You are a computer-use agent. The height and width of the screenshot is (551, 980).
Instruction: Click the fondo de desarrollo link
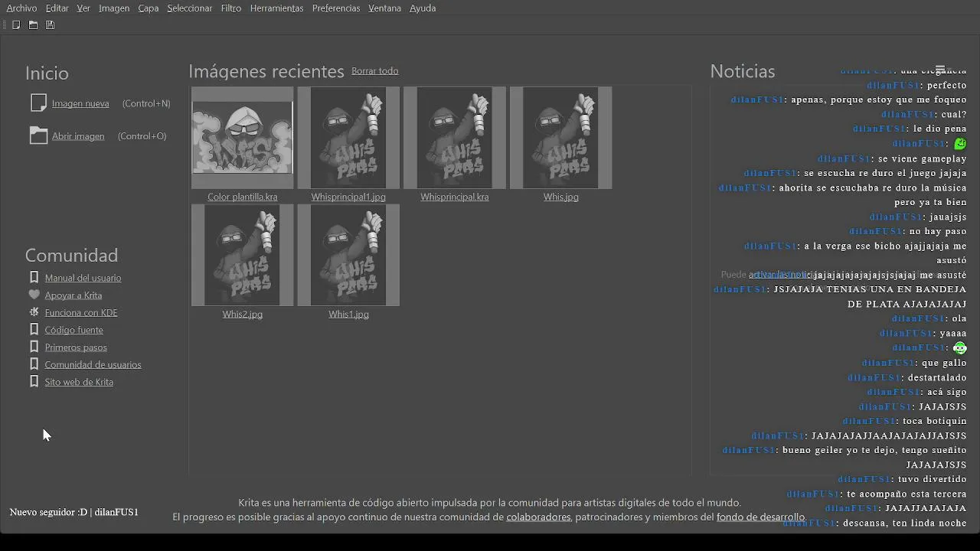point(760,517)
